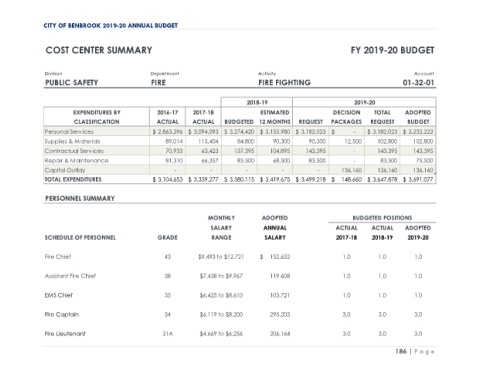Select the Repair & Maintenance row label

(76, 161)
